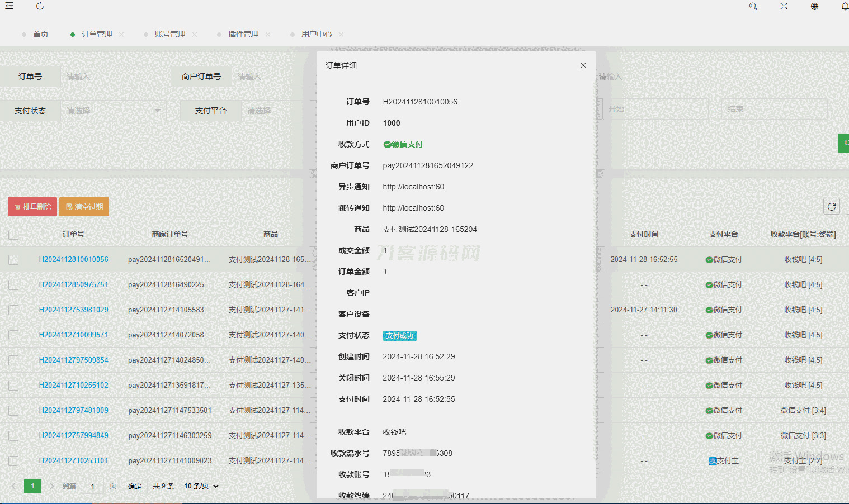This screenshot has height=504, width=849.
Task: Click the 订单号 search input field
Action: 112,77
